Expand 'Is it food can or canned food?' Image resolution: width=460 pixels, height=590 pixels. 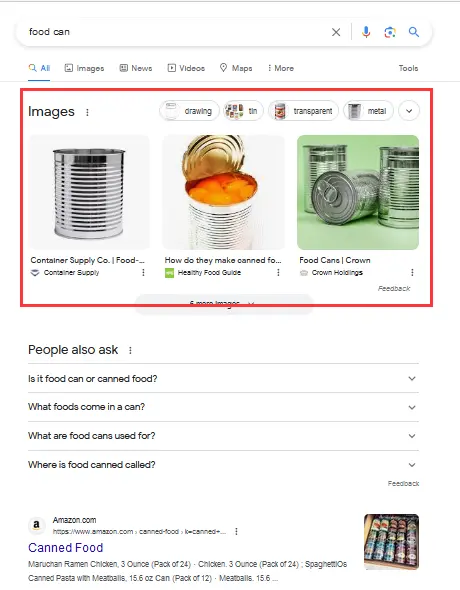click(223, 379)
